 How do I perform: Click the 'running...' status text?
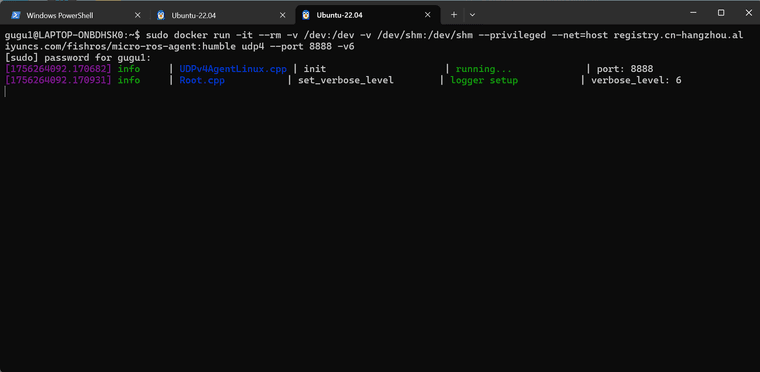point(484,69)
